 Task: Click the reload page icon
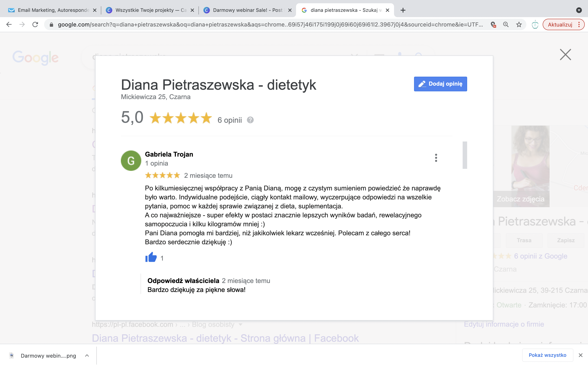[35, 24]
